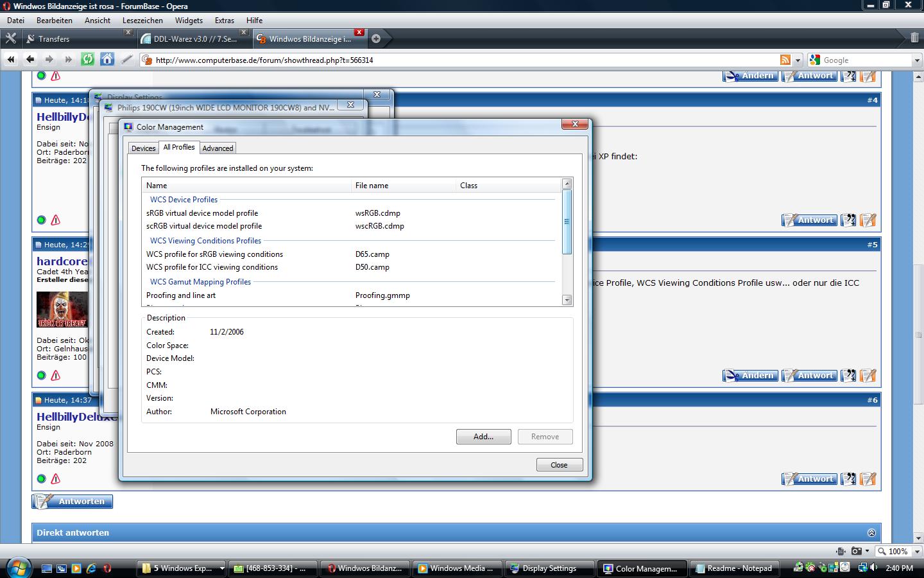Click the quick reply icon in post #5
Screen dimensions: 924x578
868,375
